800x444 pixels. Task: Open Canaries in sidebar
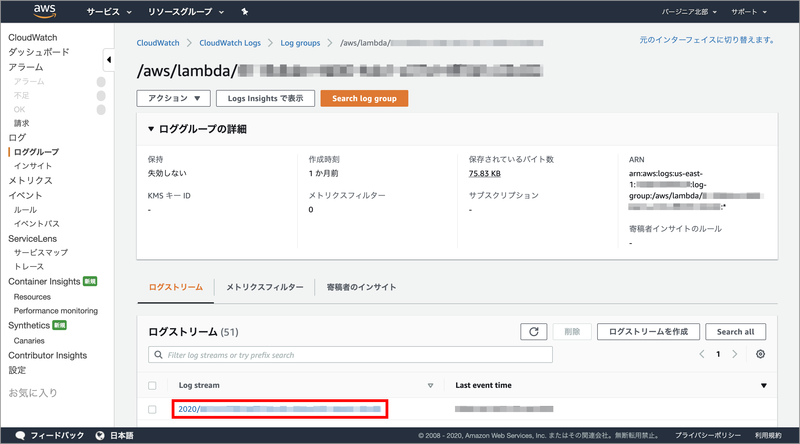[x=29, y=341]
